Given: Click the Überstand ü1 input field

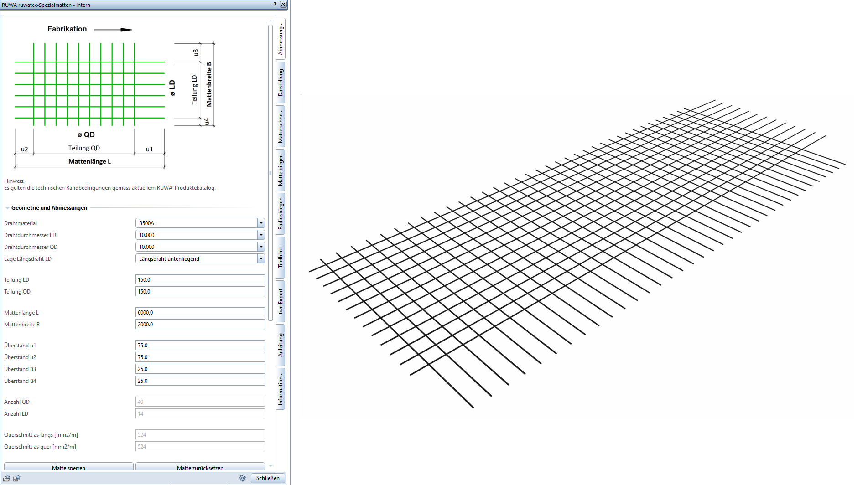Looking at the screenshot, I should tap(200, 346).
